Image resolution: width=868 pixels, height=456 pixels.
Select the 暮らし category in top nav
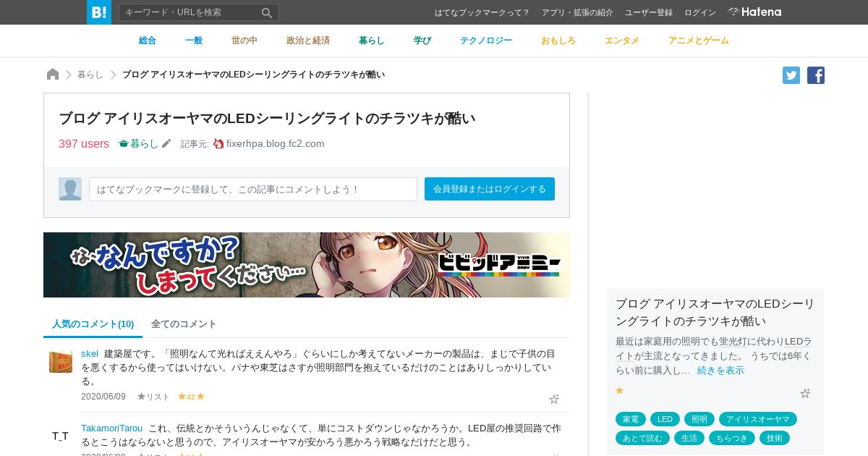[372, 41]
